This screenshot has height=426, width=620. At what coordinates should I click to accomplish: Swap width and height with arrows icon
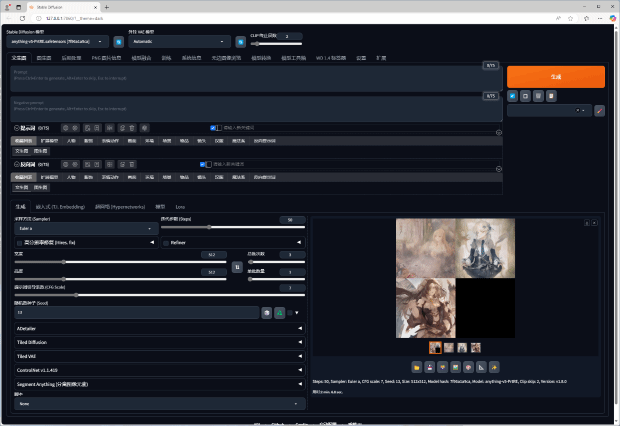point(237,267)
